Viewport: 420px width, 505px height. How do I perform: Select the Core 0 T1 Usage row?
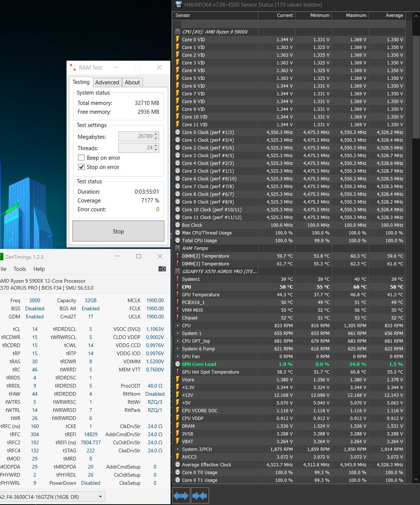pos(289,480)
